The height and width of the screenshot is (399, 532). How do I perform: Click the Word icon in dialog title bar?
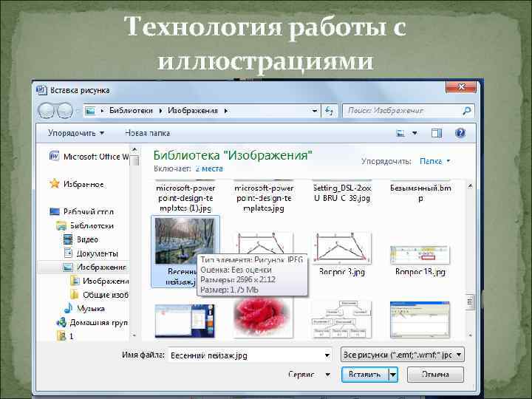click(x=41, y=90)
